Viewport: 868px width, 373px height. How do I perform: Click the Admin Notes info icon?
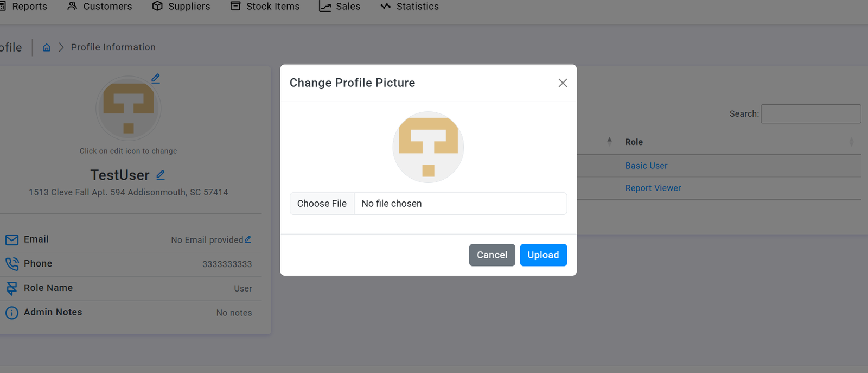(11, 313)
